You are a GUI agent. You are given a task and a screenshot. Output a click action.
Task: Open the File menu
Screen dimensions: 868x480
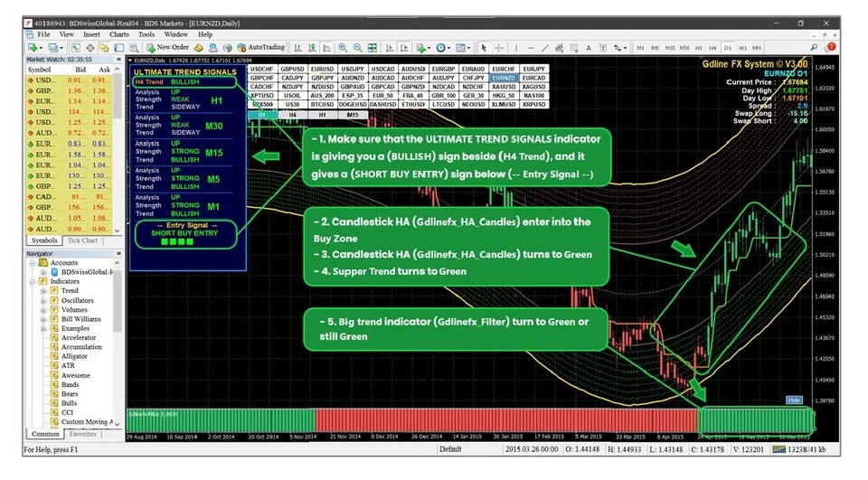click(x=43, y=34)
